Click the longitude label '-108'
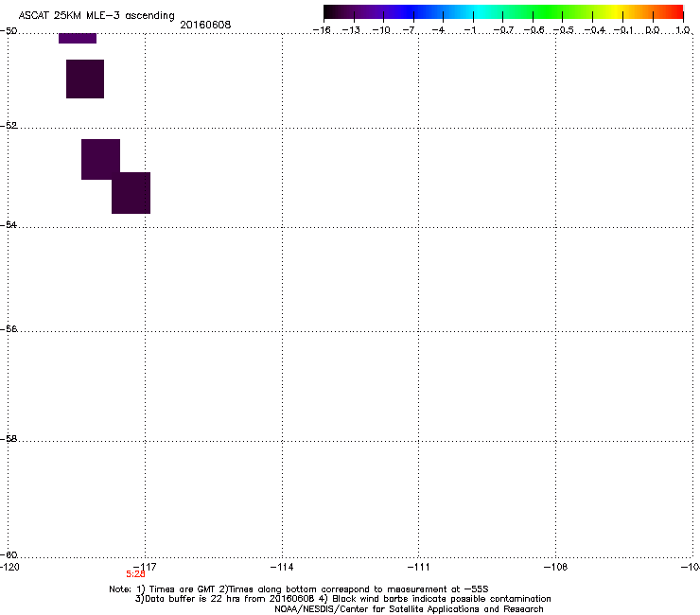This screenshot has width=700, height=615. [x=556, y=567]
